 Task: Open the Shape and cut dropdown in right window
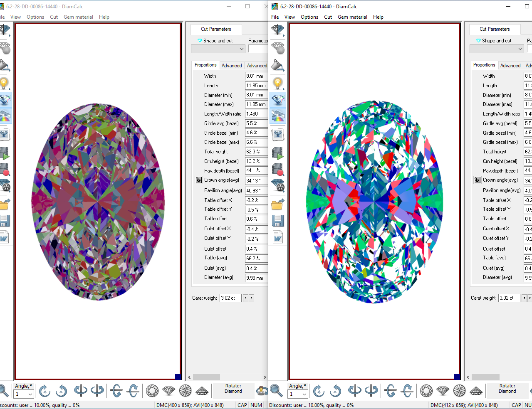pyautogui.click(x=497, y=49)
